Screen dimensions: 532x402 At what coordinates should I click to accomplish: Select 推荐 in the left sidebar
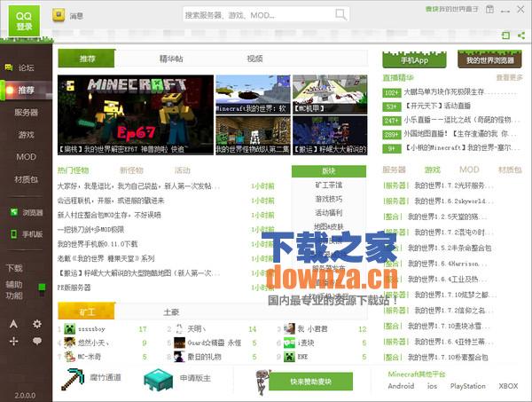coord(26,90)
